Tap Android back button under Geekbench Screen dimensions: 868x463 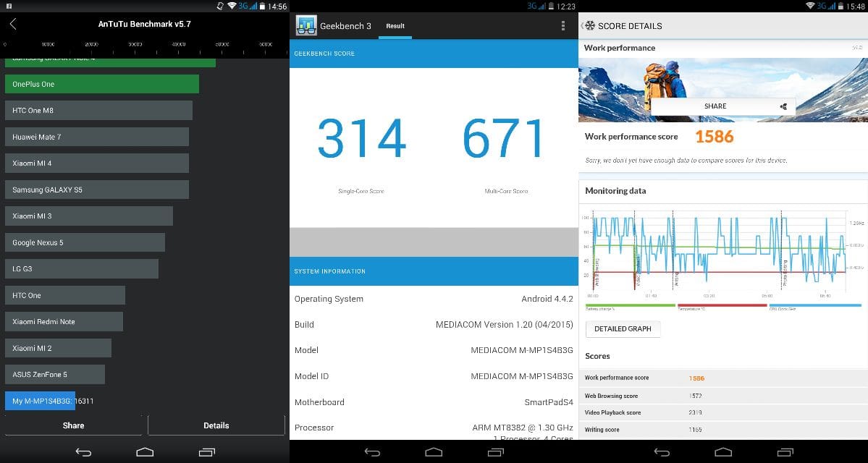(x=373, y=452)
